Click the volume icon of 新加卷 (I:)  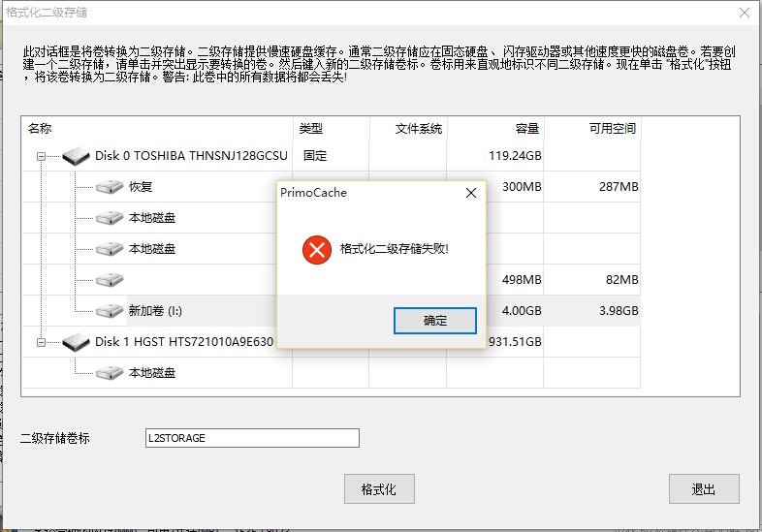click(110, 311)
